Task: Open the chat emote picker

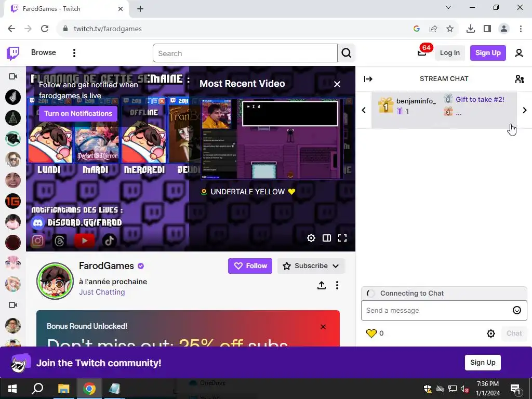Action: (517, 311)
